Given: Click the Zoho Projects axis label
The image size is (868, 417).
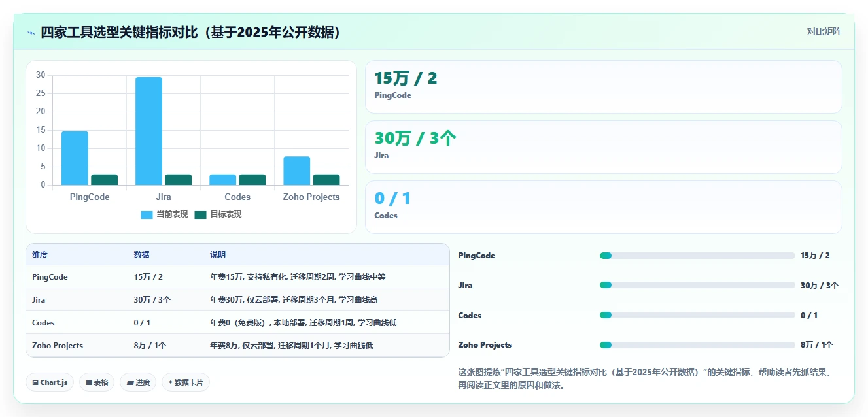Looking at the screenshot, I should pyautogui.click(x=311, y=197).
